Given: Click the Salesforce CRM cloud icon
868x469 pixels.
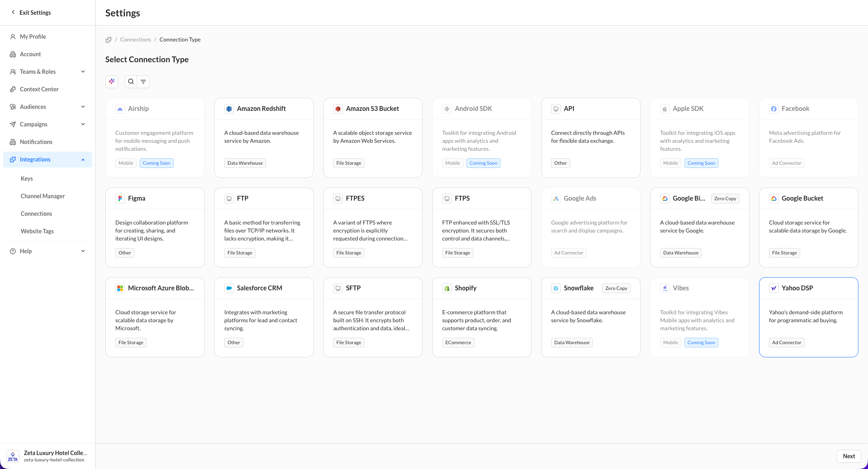Looking at the screenshot, I should (x=229, y=288).
